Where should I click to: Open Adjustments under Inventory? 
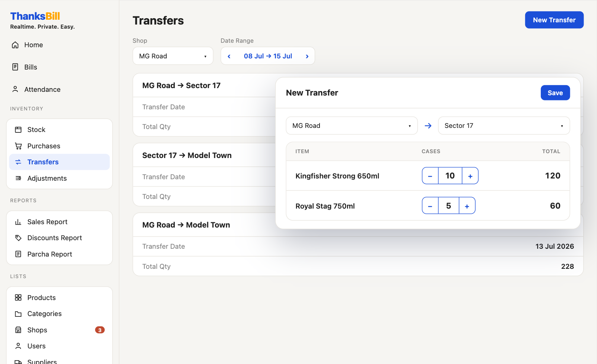(x=60, y=178)
